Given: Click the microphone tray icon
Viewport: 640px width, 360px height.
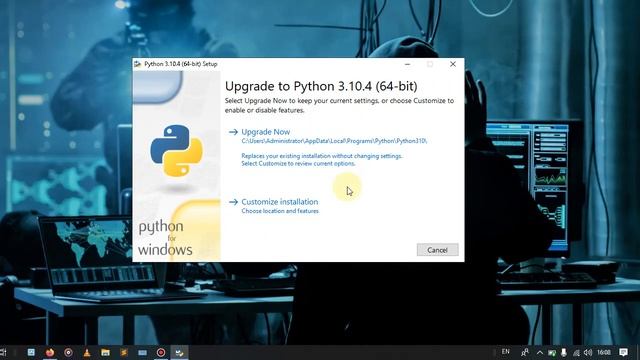Looking at the screenshot, I should [x=564, y=353].
